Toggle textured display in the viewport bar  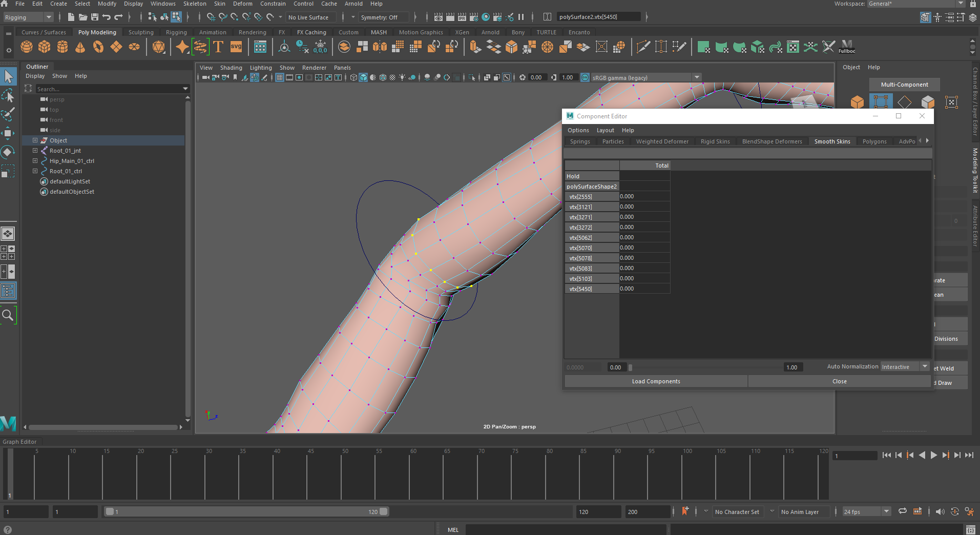(x=383, y=77)
